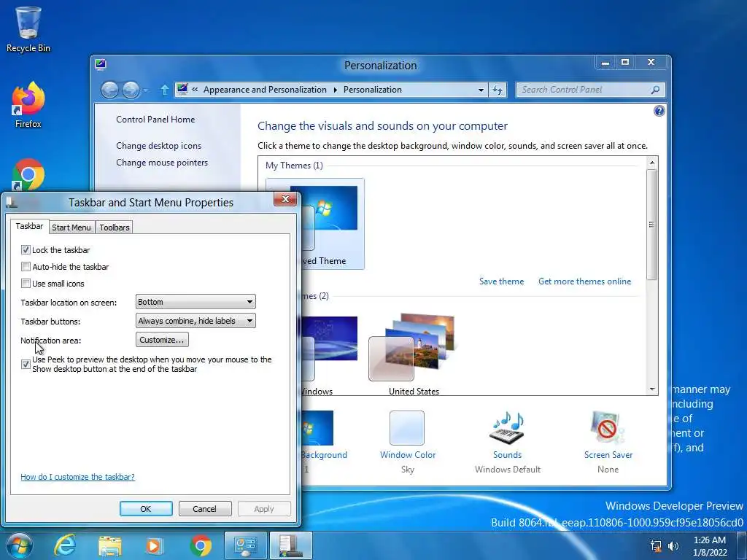Select Taskbar Properties taskbar button
Image resolution: width=747 pixels, height=560 pixels.
[291, 545]
